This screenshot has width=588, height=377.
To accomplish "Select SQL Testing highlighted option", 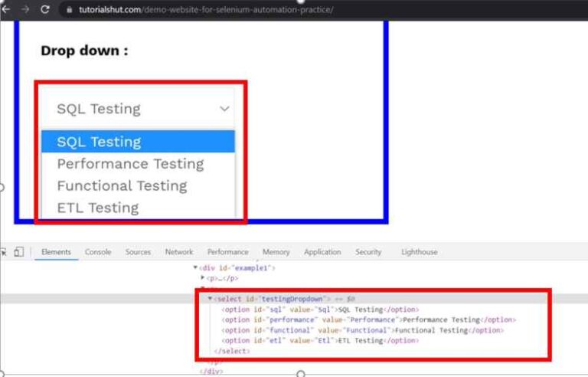I will coord(138,142).
